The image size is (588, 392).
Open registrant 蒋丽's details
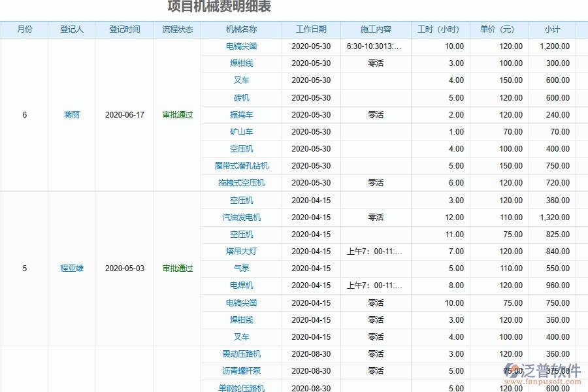click(x=72, y=114)
